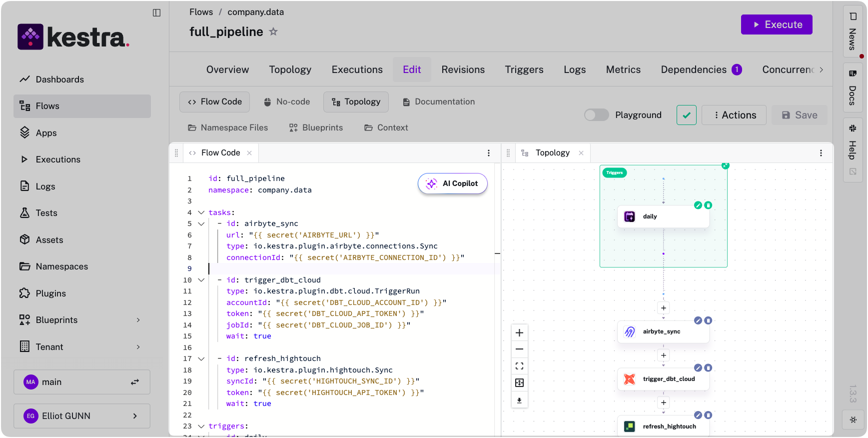Close the Flow Code panel tab
Image resolution: width=868 pixels, height=438 pixels.
(249, 153)
